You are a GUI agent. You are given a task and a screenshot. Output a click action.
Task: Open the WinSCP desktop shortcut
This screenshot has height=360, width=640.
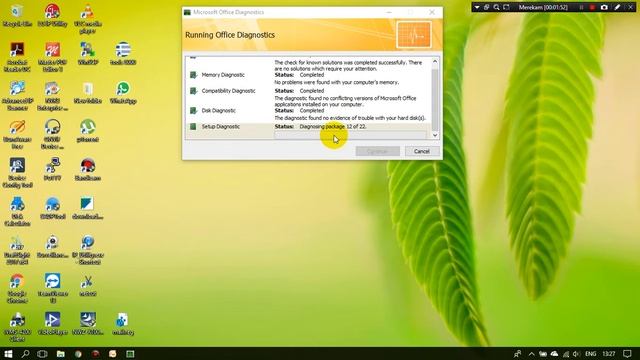click(x=87, y=53)
